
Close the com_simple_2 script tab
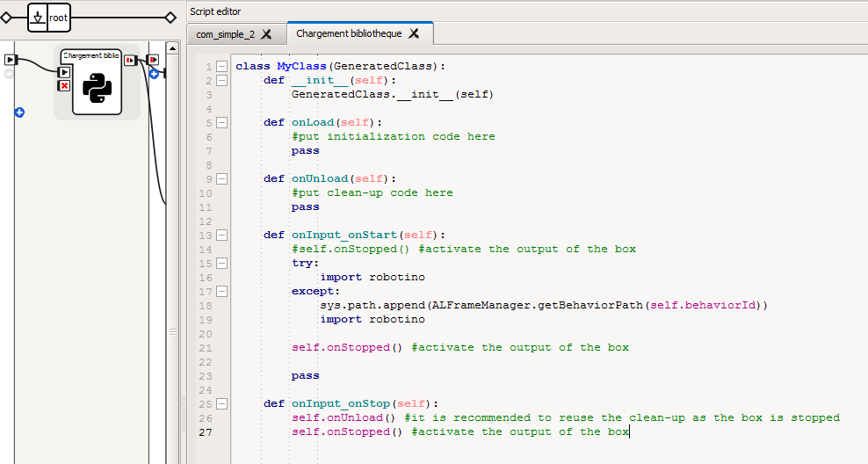(266, 34)
